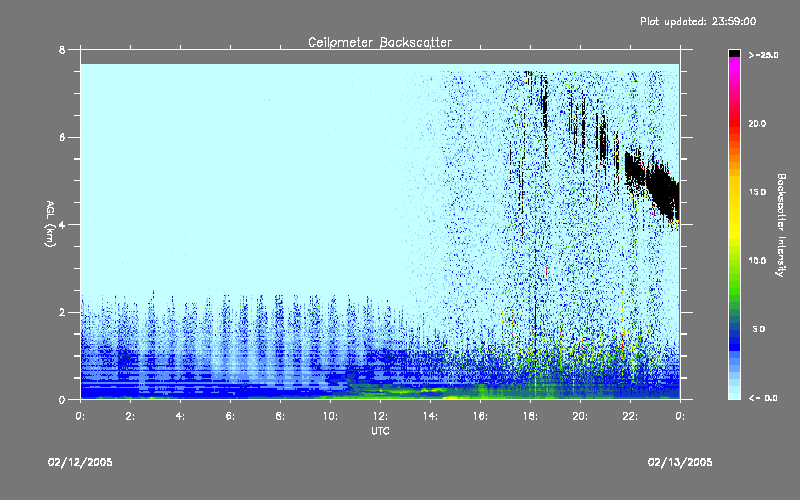Click the x-axis tick label '6:'
This screenshot has height=500, width=800.
tap(230, 416)
